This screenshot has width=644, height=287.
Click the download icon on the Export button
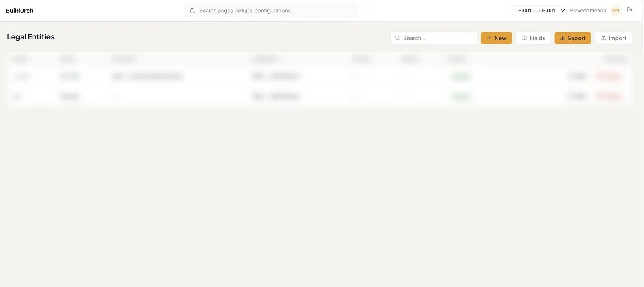coord(563,38)
